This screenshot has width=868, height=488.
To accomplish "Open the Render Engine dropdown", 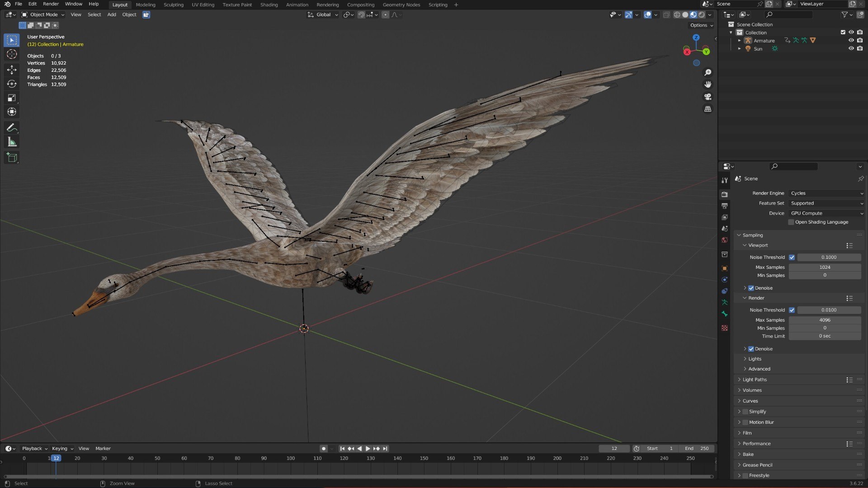I will pos(826,193).
